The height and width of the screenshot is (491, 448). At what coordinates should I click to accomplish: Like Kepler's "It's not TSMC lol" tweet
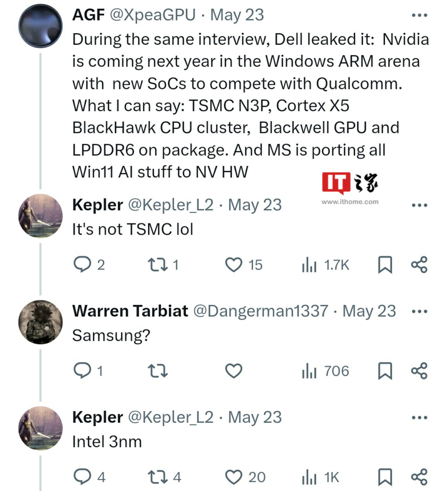(x=233, y=265)
